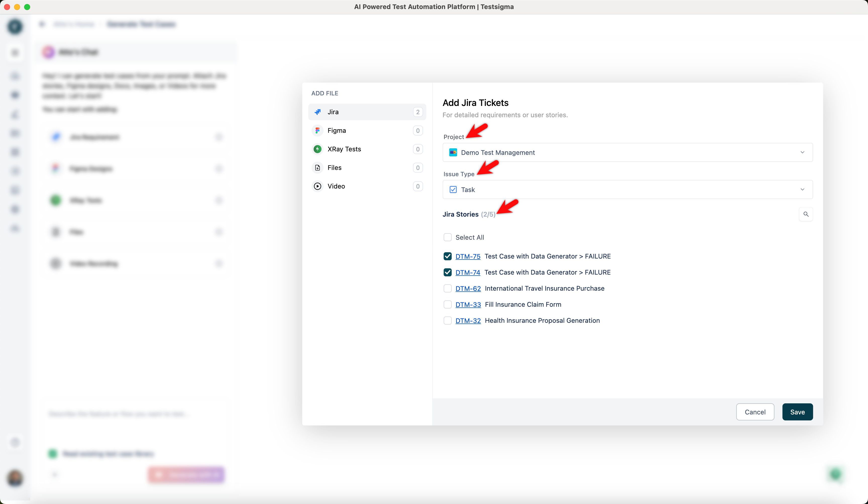
Task: Expand the Issue Type dropdown
Action: pyautogui.click(x=802, y=189)
